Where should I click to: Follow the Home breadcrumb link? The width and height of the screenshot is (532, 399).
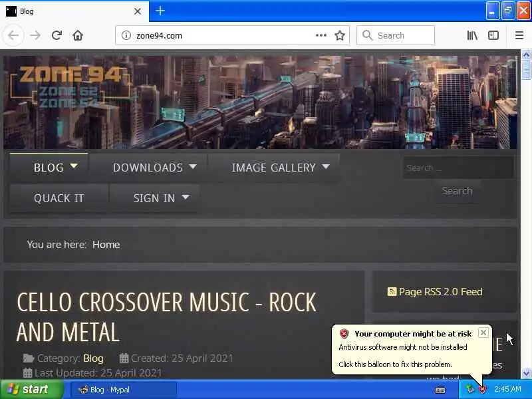[x=106, y=245]
